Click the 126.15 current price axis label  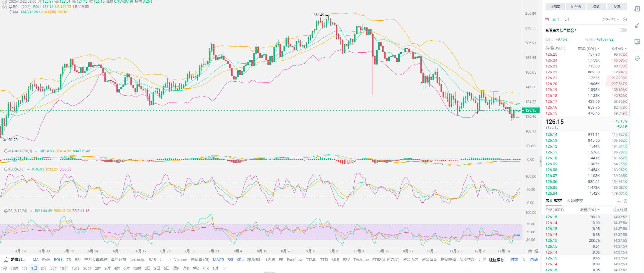point(531,110)
